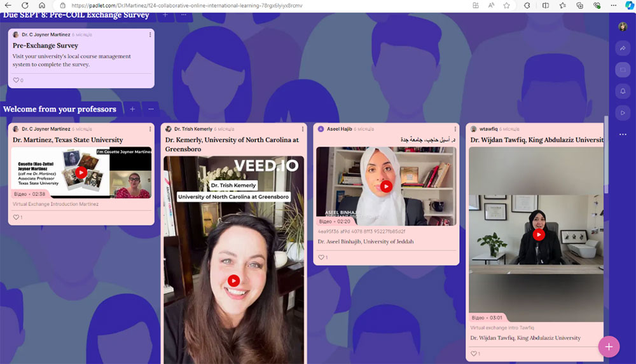636x364 pixels.
Task: Open title Dr. Martinez, Texas State University
Action: pyautogui.click(x=68, y=140)
